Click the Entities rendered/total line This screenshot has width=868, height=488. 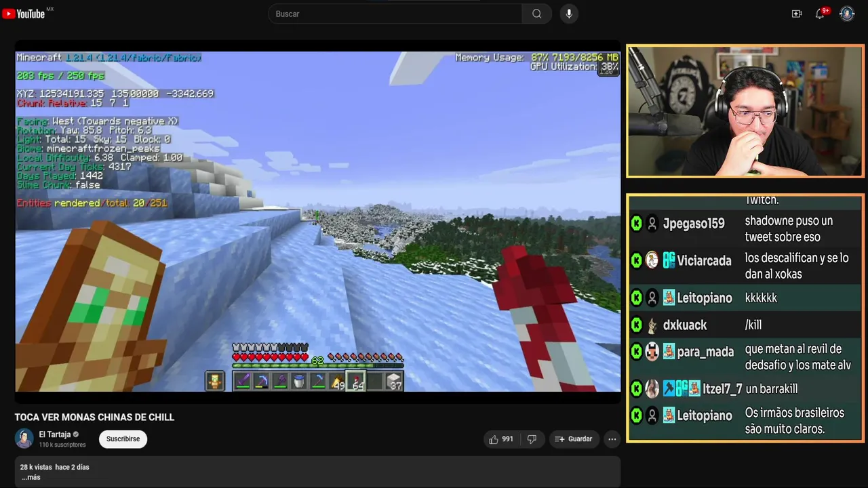coord(92,203)
